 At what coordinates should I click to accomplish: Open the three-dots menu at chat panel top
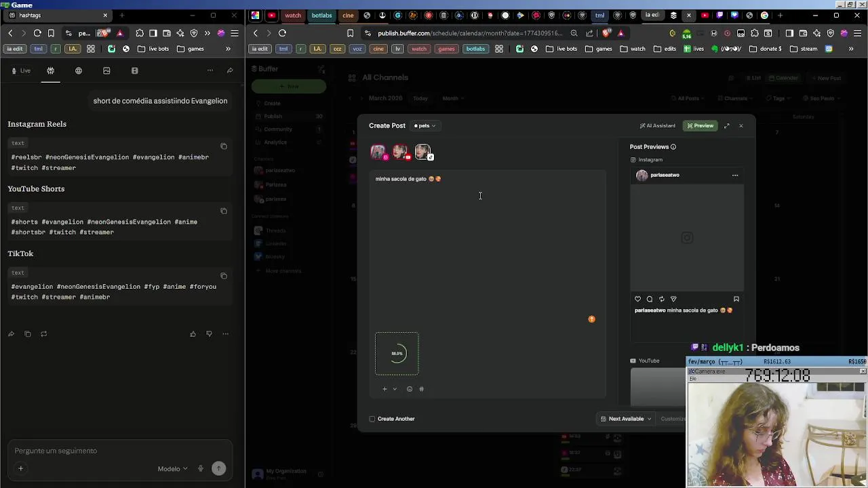[x=210, y=70]
